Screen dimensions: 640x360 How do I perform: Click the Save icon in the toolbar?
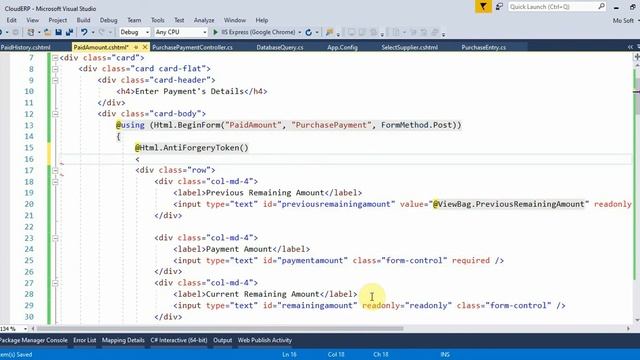click(x=58, y=32)
